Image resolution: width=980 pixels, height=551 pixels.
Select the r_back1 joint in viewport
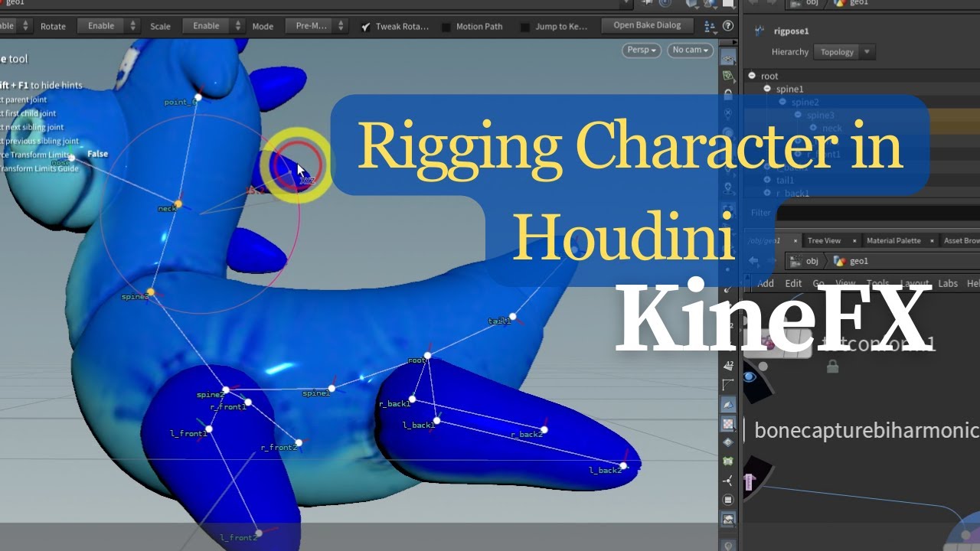[x=412, y=399]
